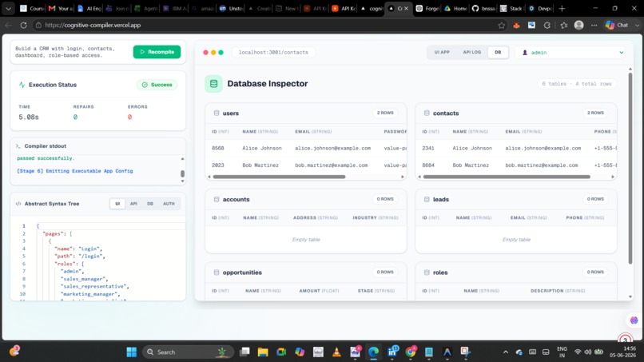Click the 2 ROWS badge on users table
644x362 pixels.
point(385,113)
